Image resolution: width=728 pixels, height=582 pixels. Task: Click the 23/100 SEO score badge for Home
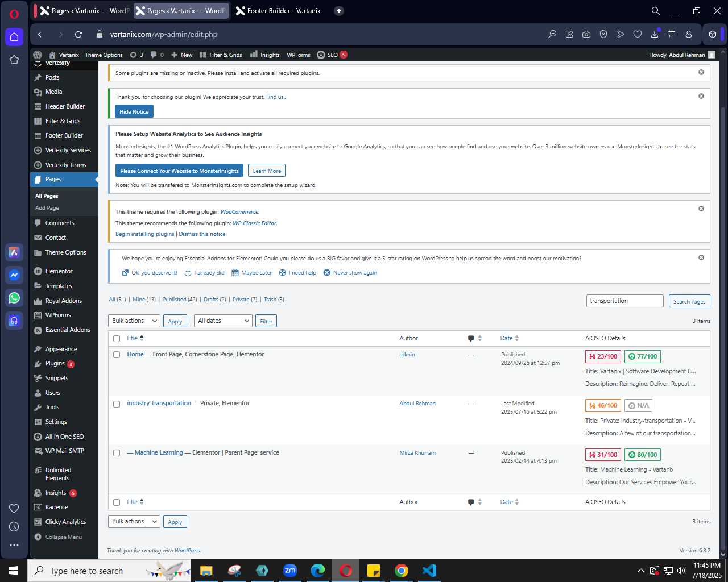pyautogui.click(x=603, y=356)
